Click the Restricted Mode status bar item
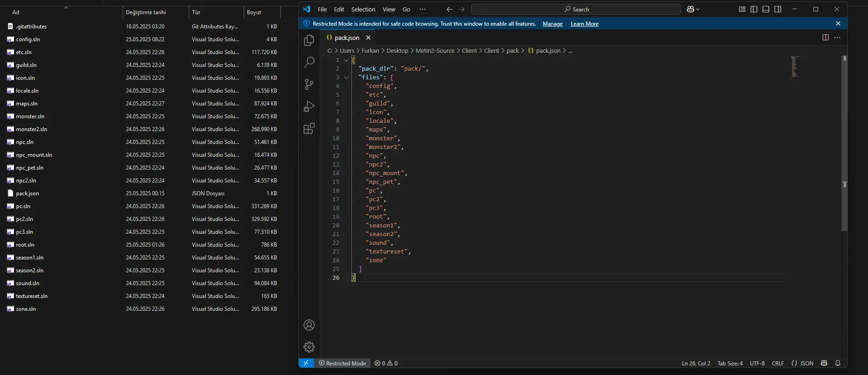Image resolution: width=868 pixels, height=375 pixels. [x=343, y=363]
